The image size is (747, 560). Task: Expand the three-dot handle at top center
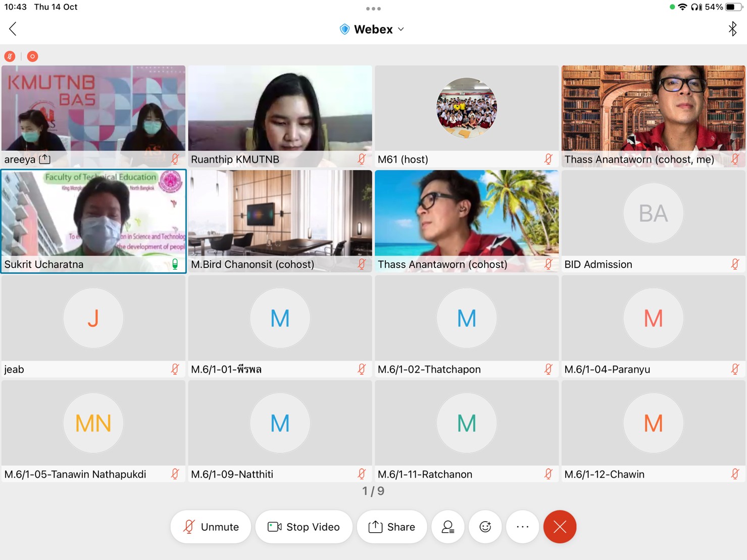click(x=373, y=9)
